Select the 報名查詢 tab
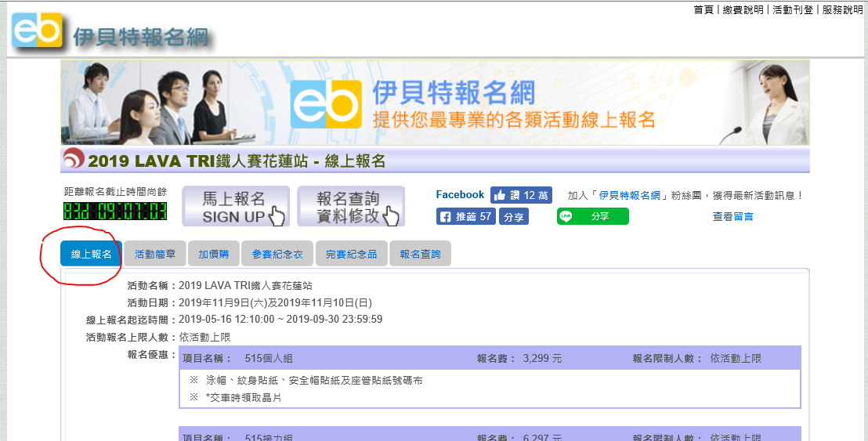 pos(420,254)
